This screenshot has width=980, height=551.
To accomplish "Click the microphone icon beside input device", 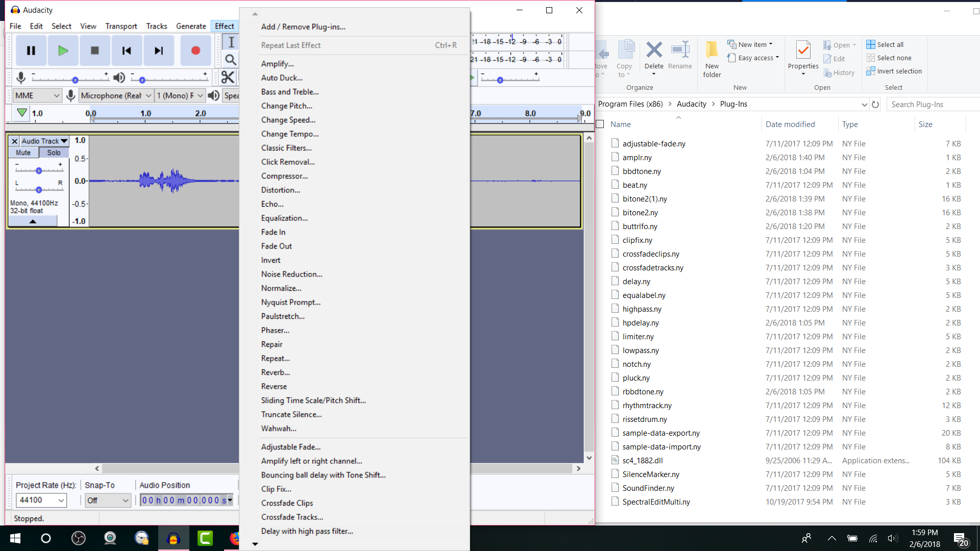I will [71, 95].
